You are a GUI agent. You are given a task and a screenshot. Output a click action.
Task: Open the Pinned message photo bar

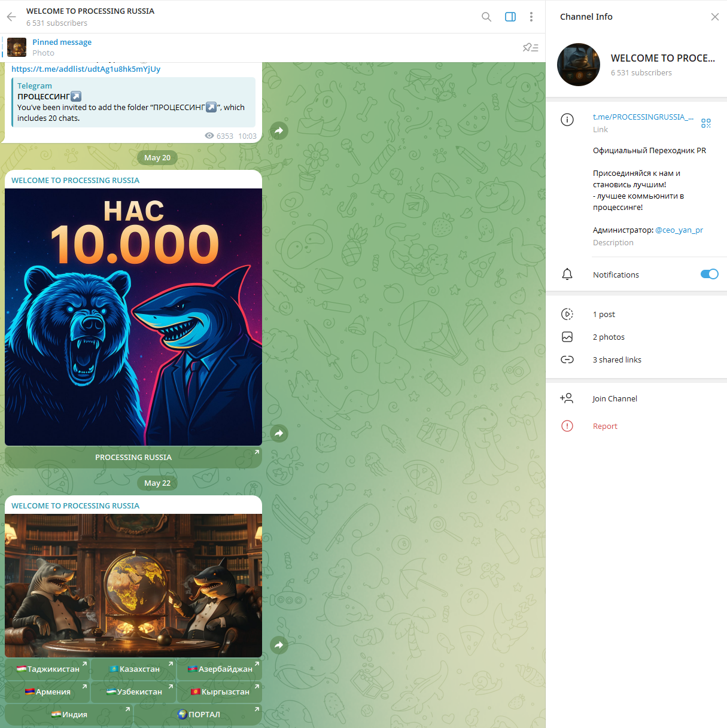[x=62, y=47]
